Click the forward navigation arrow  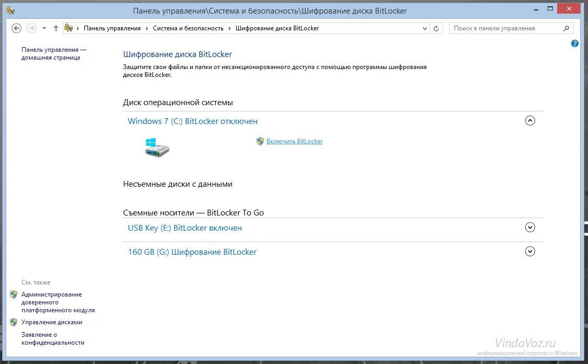pos(32,28)
